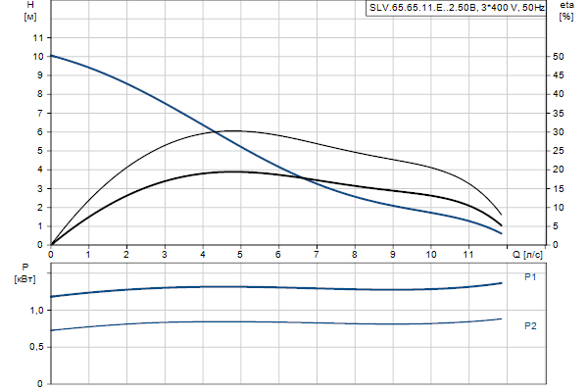Click the 1,0 tick on power axis
The width and height of the screenshot is (588, 392).
pyautogui.click(x=36, y=310)
